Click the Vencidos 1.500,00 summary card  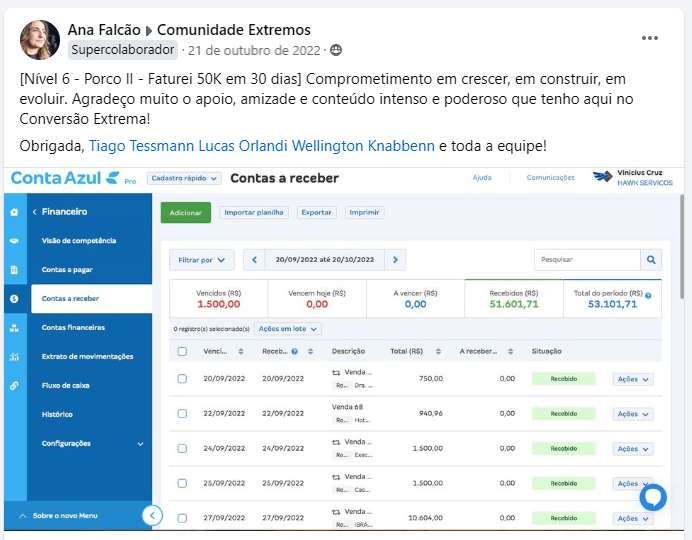coord(218,299)
